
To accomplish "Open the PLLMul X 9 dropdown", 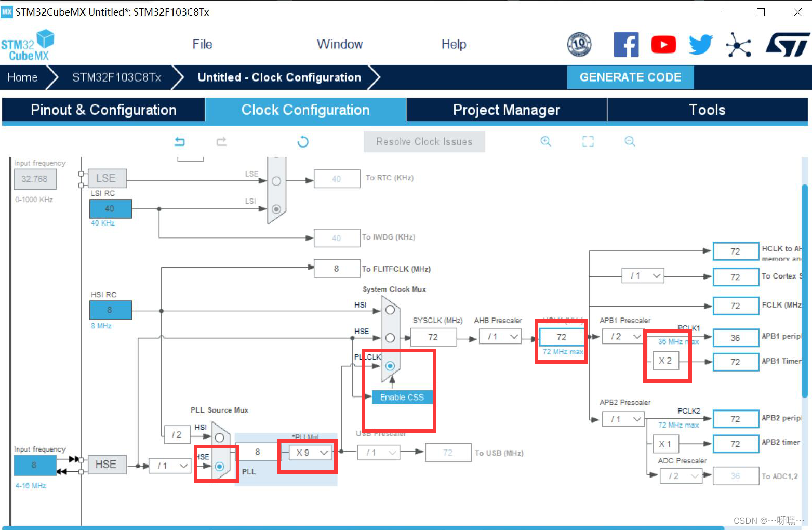I will 310,453.
